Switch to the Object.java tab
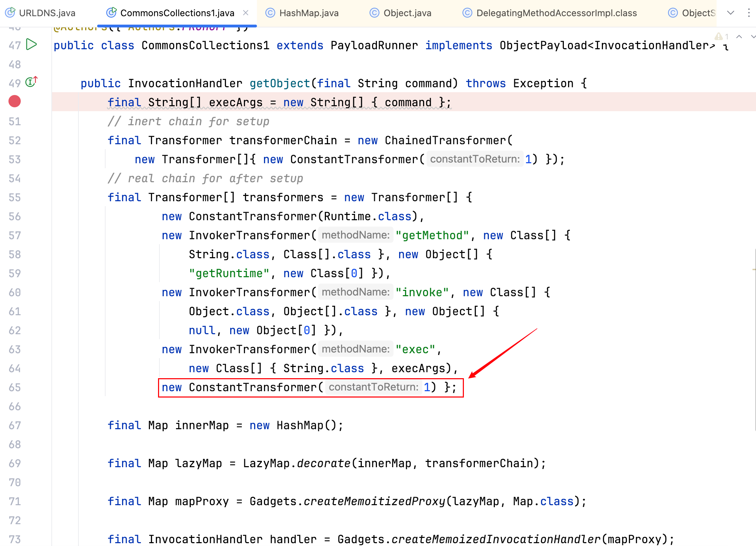The width and height of the screenshot is (756, 546). coord(407,13)
